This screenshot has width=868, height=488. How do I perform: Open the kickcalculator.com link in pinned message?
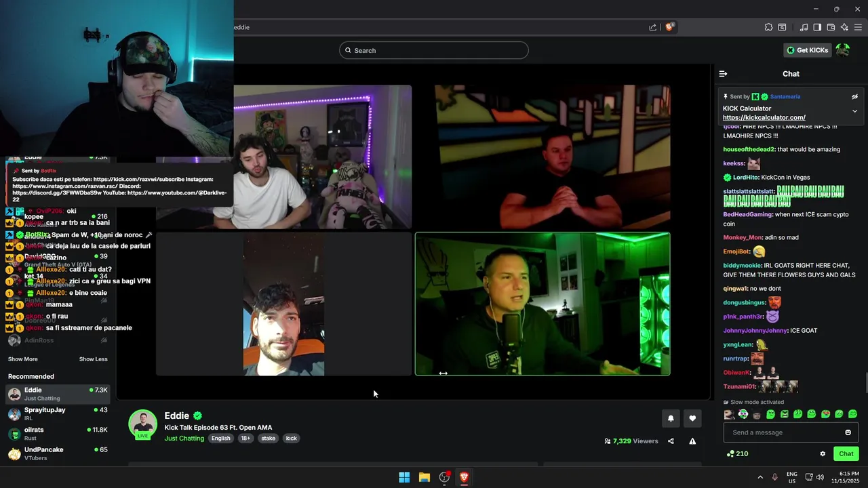tap(764, 118)
